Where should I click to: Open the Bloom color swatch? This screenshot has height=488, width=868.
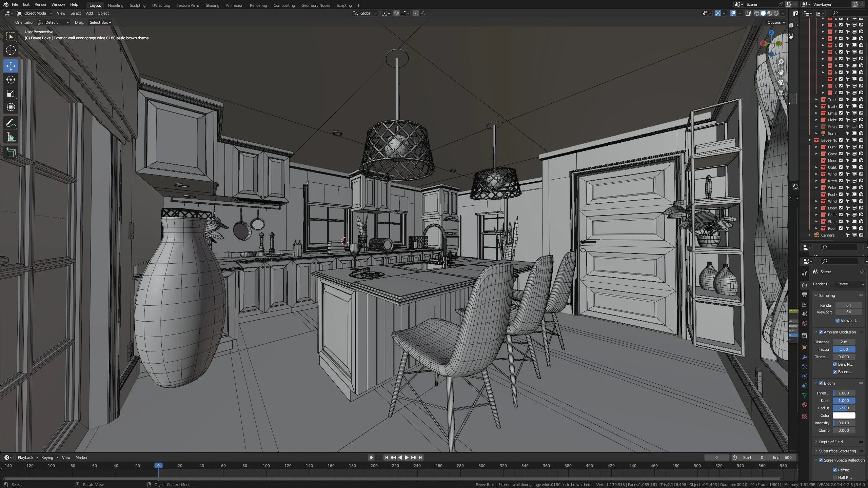point(843,415)
